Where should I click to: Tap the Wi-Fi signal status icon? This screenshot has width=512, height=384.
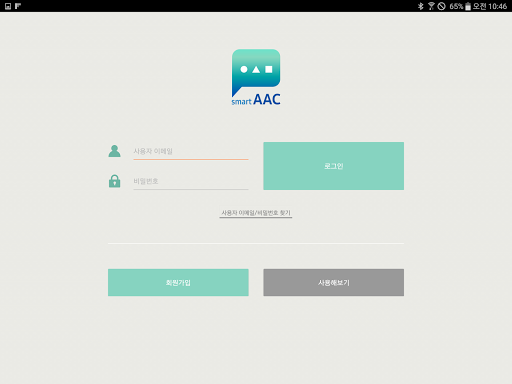pyautogui.click(x=431, y=6)
